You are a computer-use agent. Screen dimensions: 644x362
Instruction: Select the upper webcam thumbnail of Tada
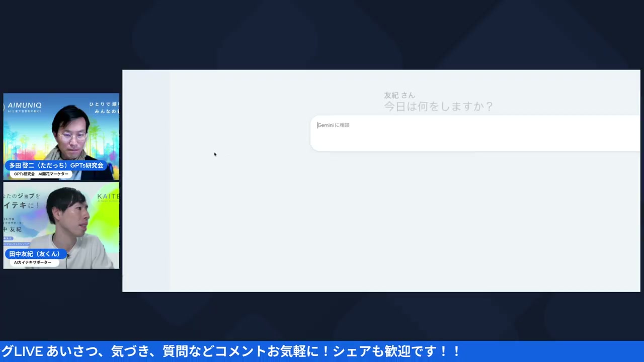[60, 136]
